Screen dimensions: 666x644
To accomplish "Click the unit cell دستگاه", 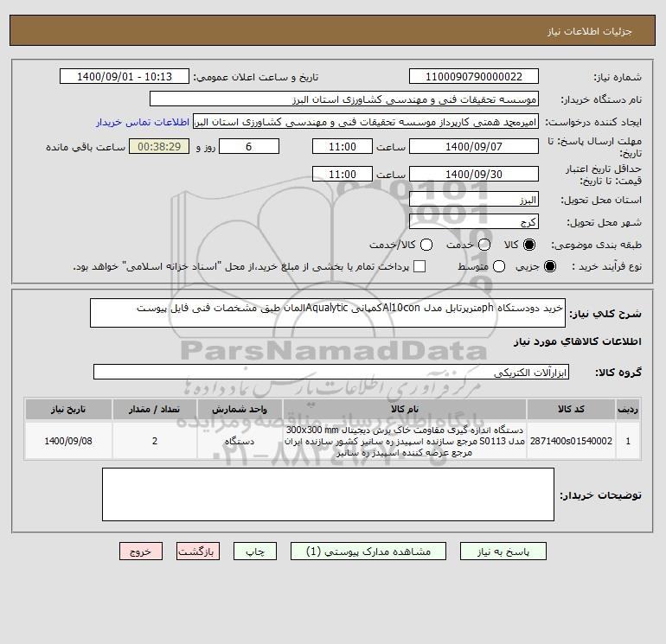I will pyautogui.click(x=240, y=441).
